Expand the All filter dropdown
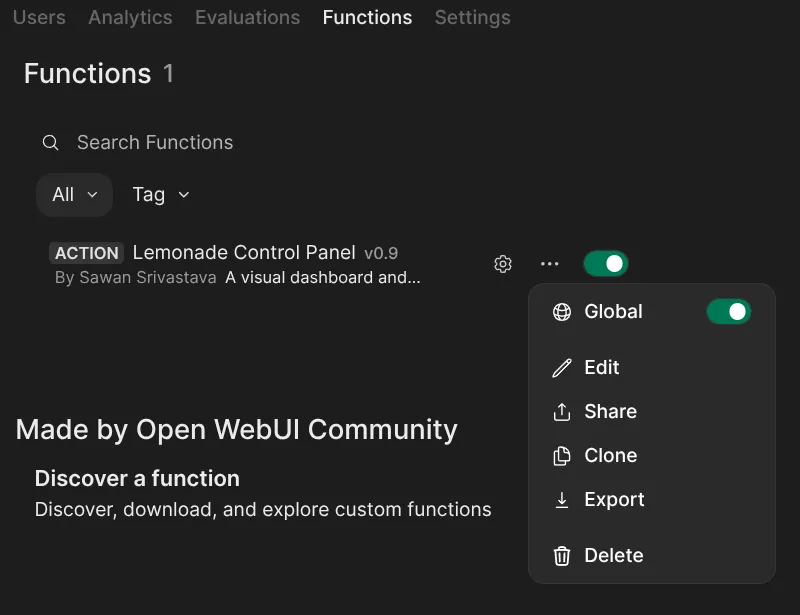800x615 pixels. [x=74, y=194]
